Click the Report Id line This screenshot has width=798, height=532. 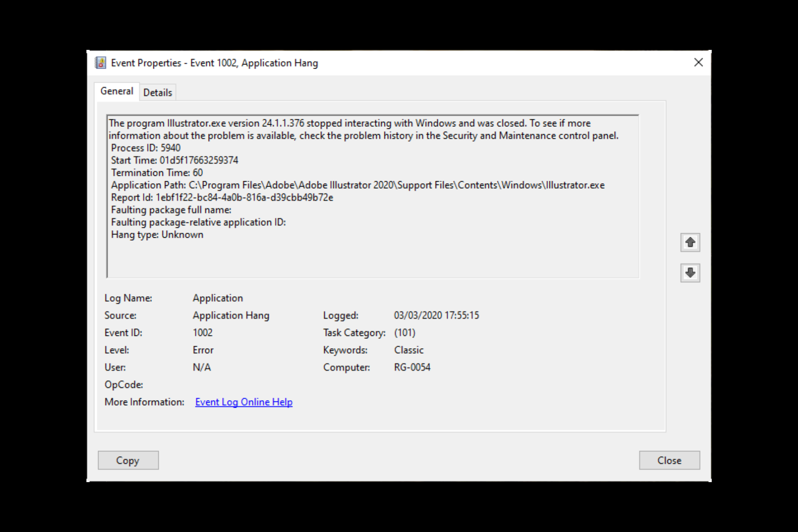[x=222, y=198]
